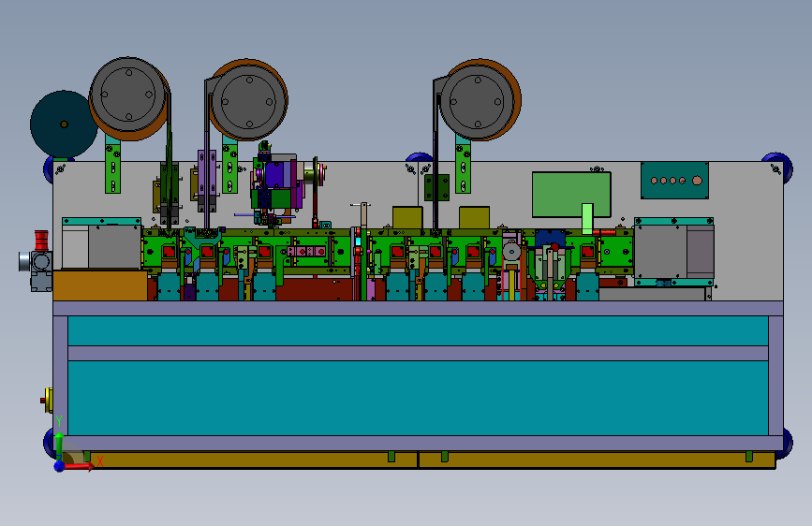This screenshot has width=812, height=526.
Task: Click the dark green block on black post
Action: coord(437,187)
